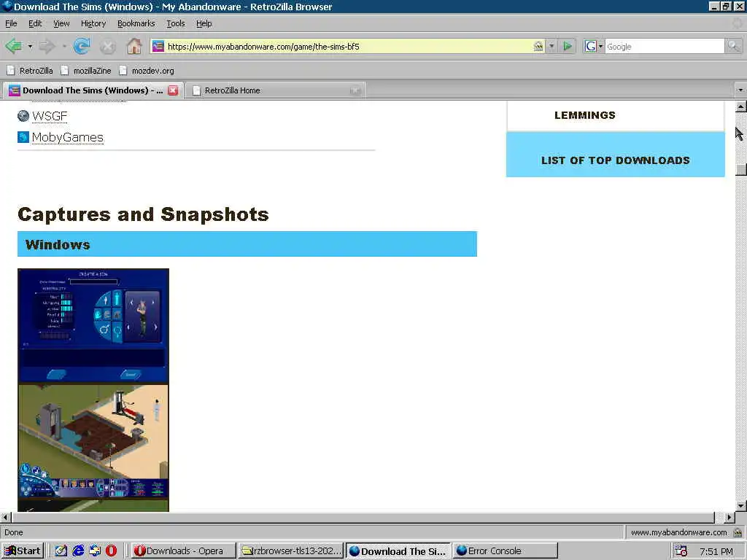Screen dimensions: 747x560
Task: Click the Google search input field
Action: [664, 46]
